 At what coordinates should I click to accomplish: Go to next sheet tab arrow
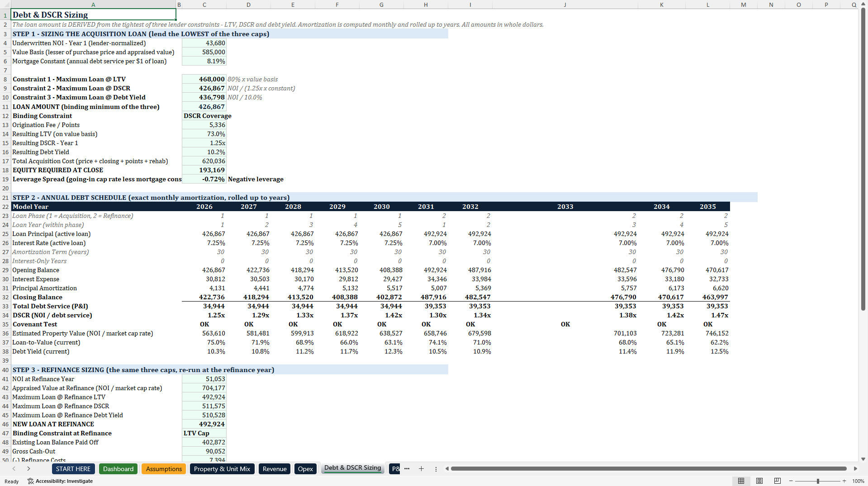[28, 469]
